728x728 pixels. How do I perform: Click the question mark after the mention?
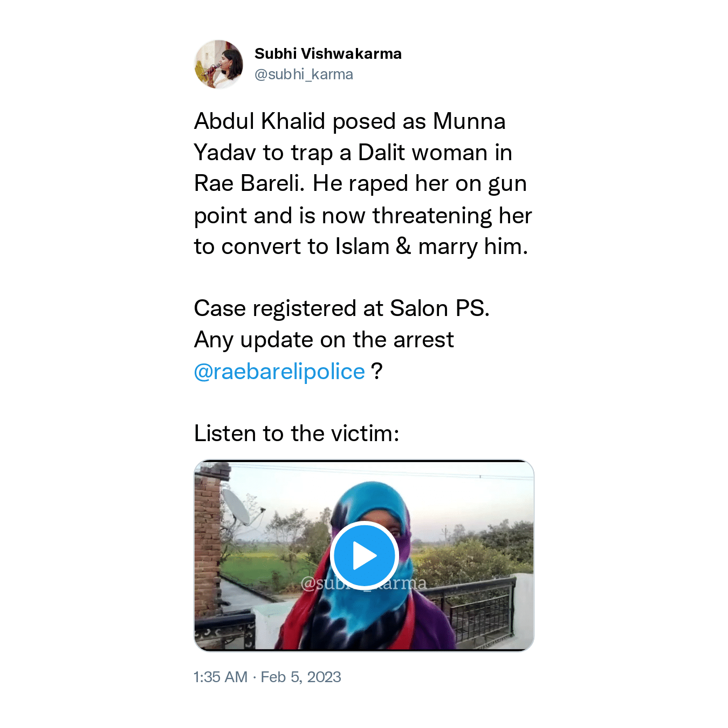tap(377, 372)
